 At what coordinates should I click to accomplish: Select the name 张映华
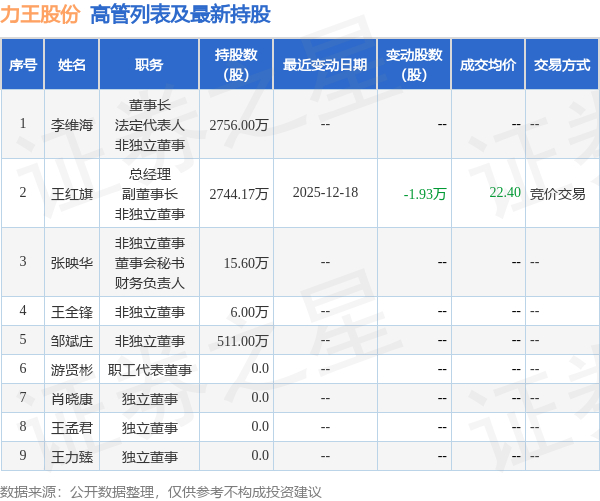coord(72,263)
